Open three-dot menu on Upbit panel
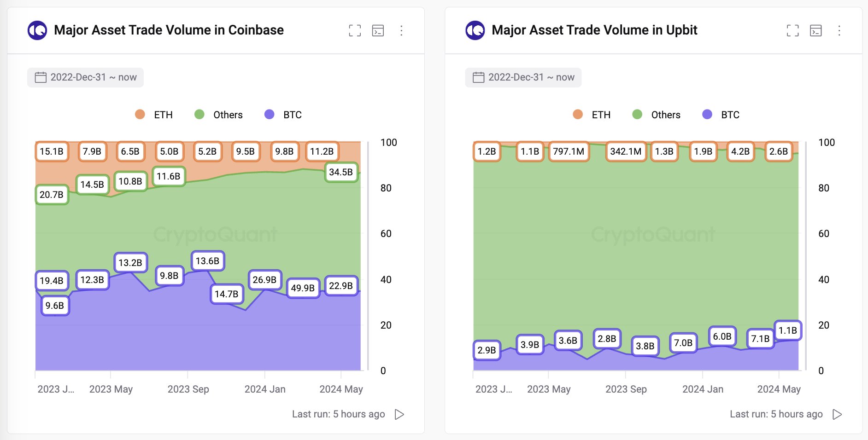Image resolution: width=868 pixels, height=440 pixels. point(839,31)
